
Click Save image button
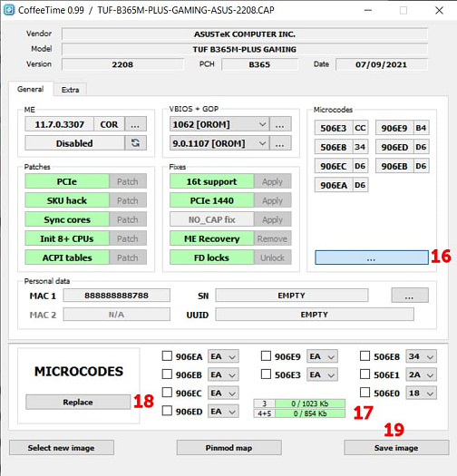[x=396, y=448]
